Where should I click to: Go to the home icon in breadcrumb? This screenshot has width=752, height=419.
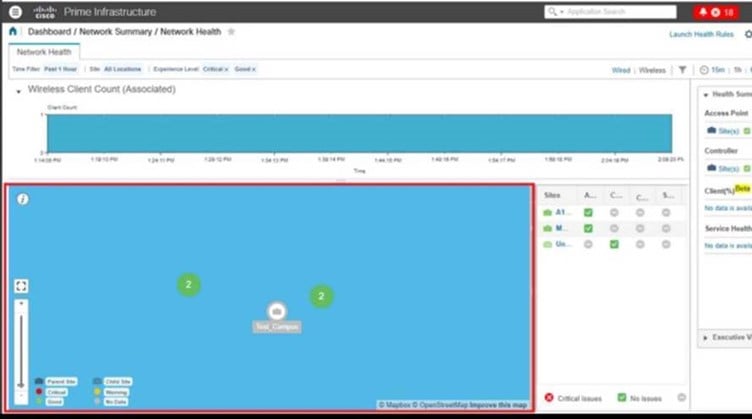13,32
